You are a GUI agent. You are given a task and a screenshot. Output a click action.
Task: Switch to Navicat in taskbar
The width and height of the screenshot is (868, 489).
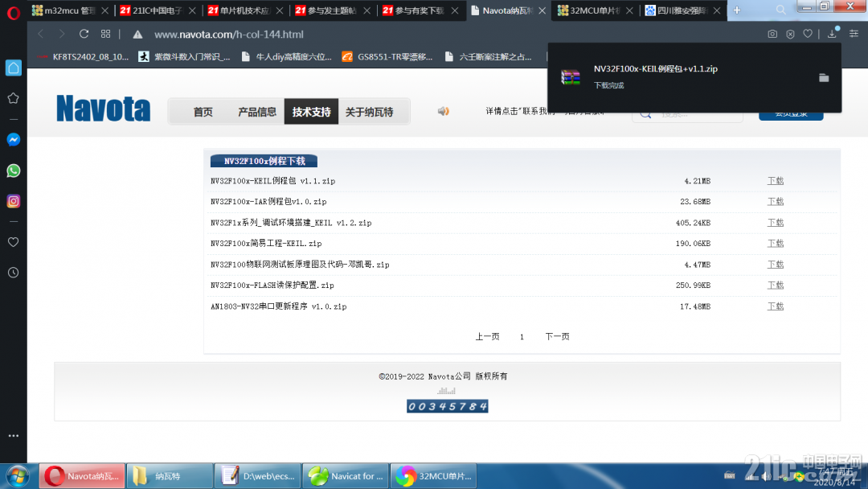pyautogui.click(x=346, y=476)
